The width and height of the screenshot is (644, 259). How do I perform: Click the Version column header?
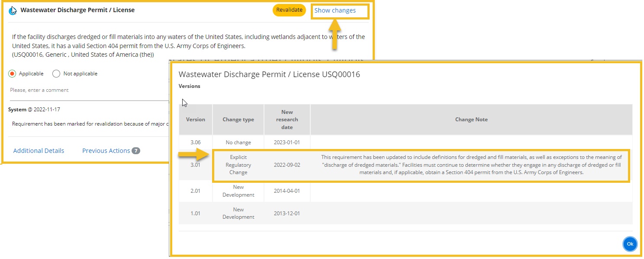coord(196,120)
